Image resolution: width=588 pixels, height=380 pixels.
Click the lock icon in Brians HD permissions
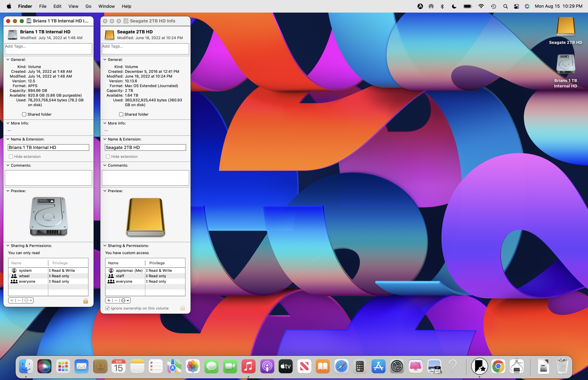click(86, 301)
